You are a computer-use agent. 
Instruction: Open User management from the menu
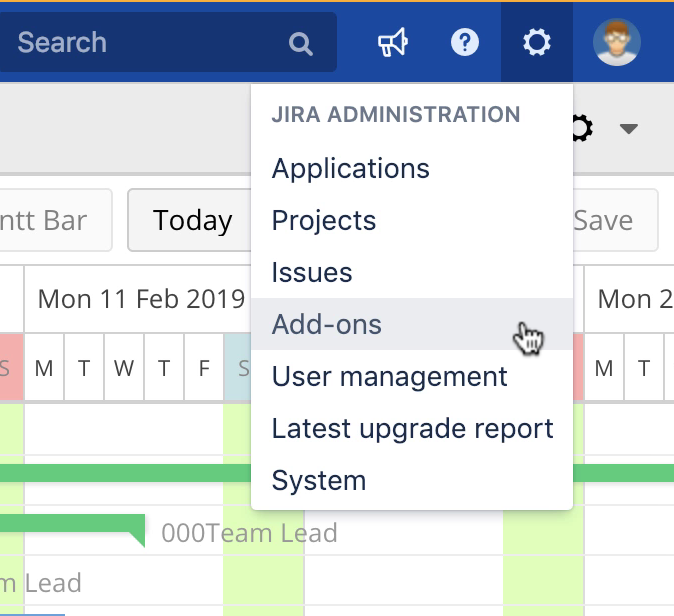pos(390,376)
